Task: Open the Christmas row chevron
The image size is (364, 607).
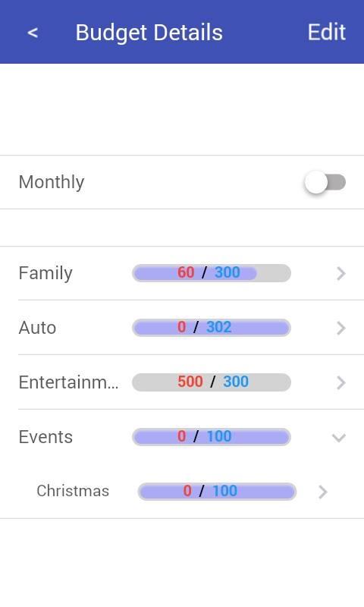Action: 323,492
